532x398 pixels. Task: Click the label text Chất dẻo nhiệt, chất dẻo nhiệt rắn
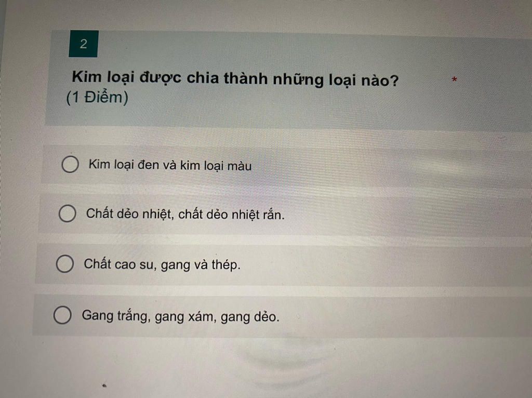(x=185, y=215)
